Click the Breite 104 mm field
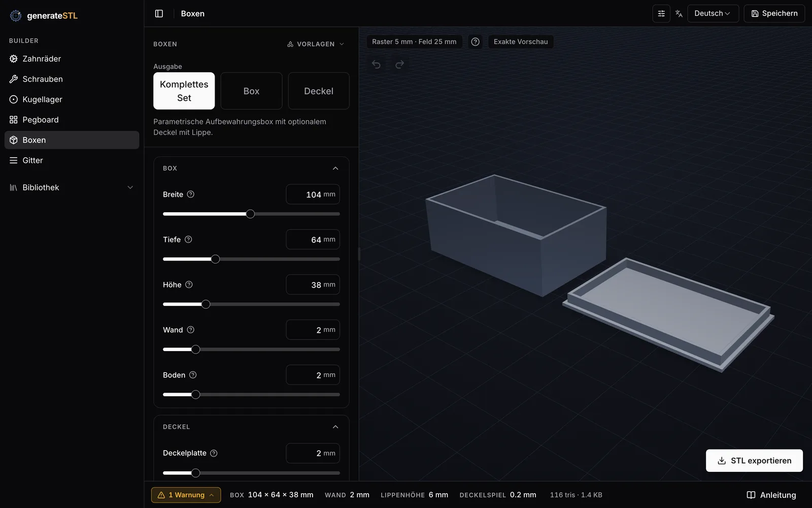 coord(313,195)
